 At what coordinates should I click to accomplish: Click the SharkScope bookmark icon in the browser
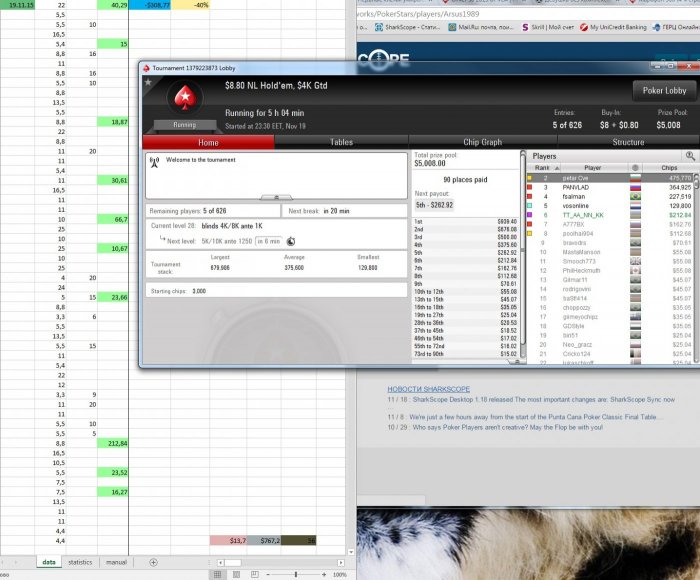(x=379, y=27)
